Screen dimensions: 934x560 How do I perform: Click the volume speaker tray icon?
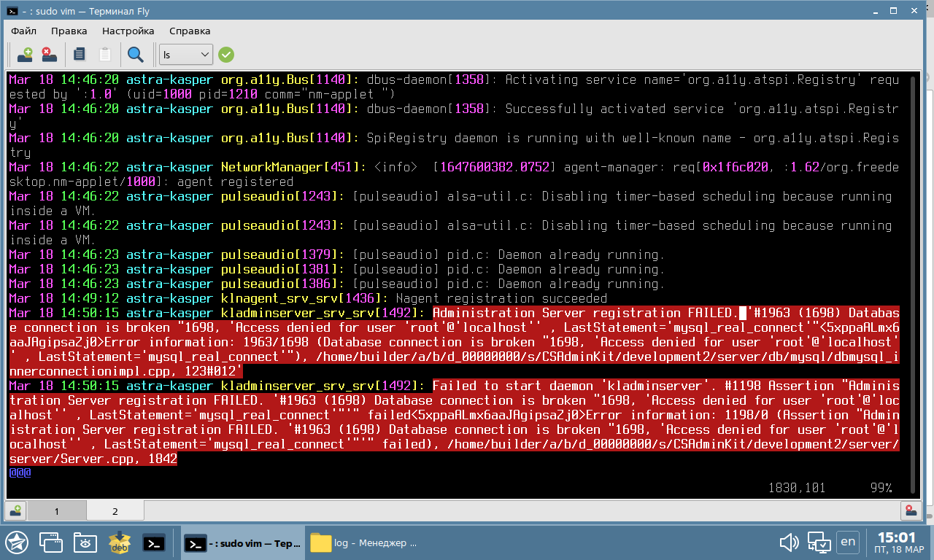click(790, 542)
